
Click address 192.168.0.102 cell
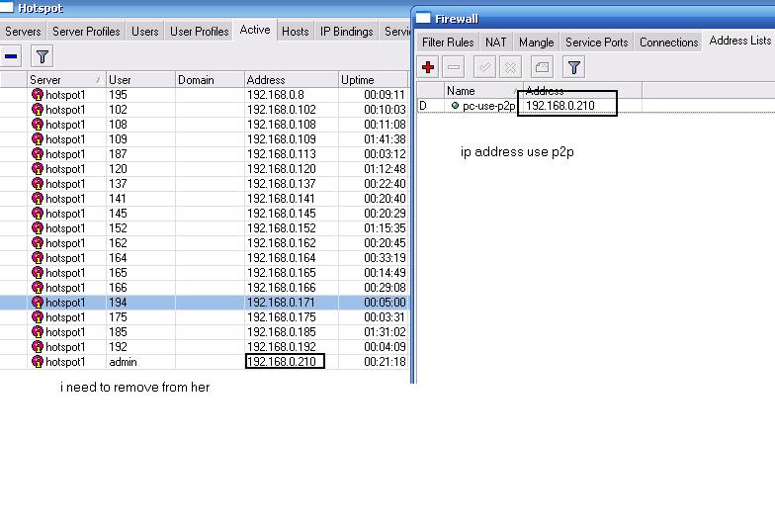[x=292, y=109]
